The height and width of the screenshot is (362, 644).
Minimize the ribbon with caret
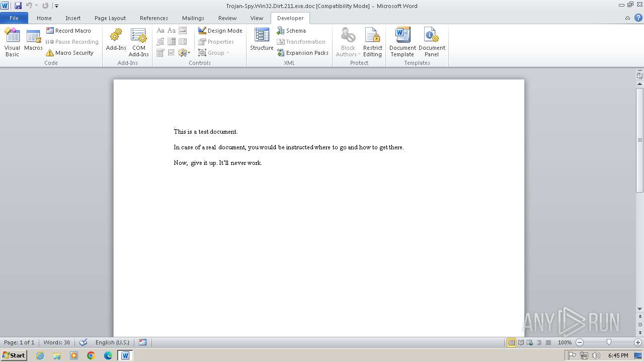point(627,18)
